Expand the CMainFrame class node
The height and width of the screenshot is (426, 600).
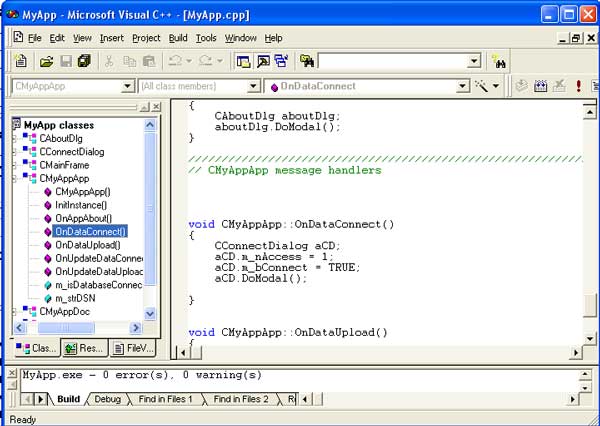click(x=15, y=165)
